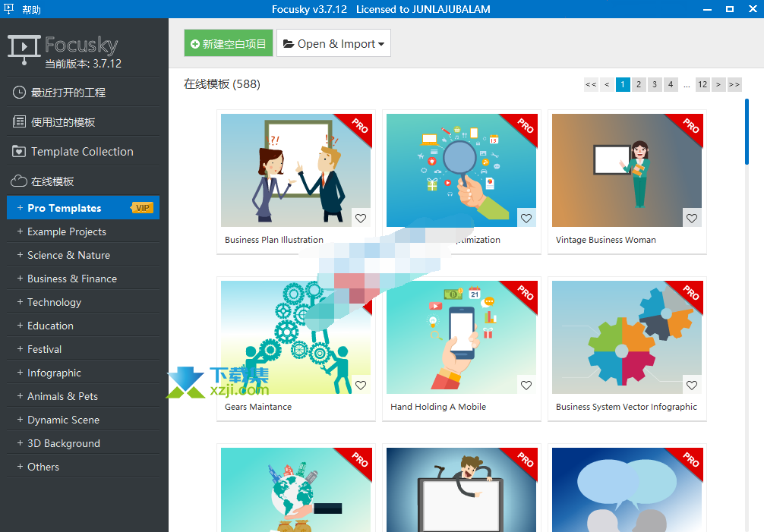The image size is (764, 532).
Task: Click the app icon in the title bar
Action: click(x=9, y=9)
